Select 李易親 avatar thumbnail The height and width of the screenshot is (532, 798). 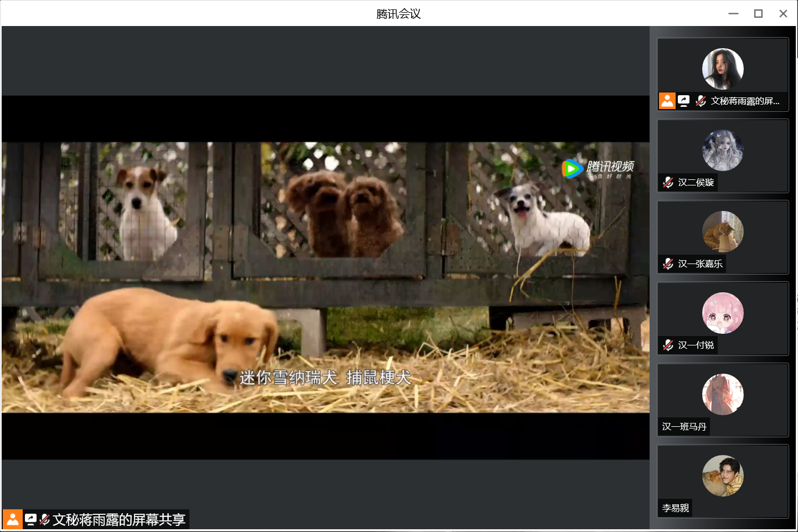[x=723, y=476]
